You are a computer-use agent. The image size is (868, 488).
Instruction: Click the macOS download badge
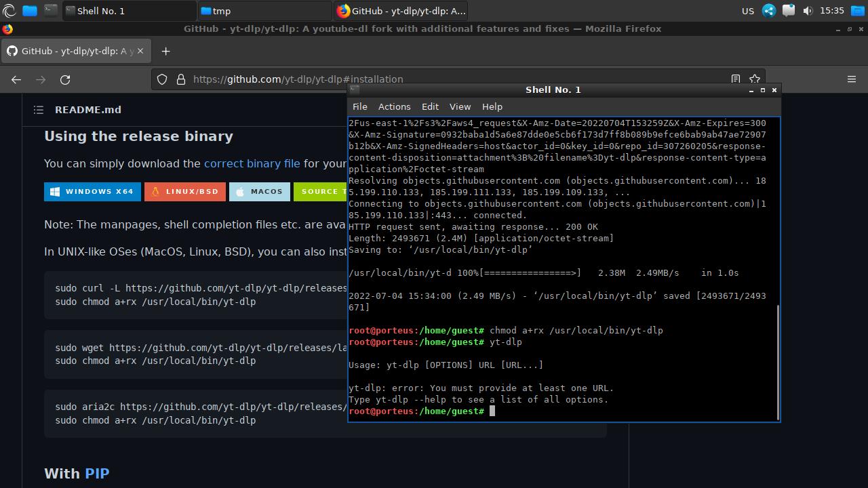point(260,192)
